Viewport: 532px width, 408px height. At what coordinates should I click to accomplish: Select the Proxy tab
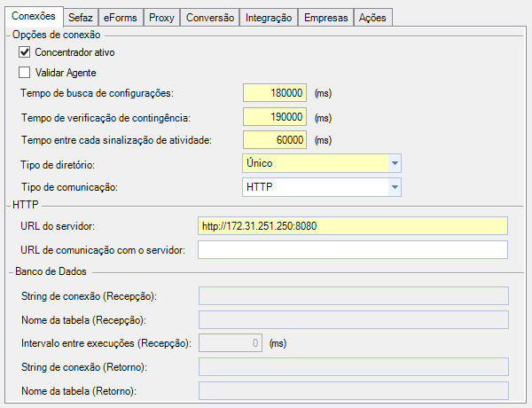161,18
